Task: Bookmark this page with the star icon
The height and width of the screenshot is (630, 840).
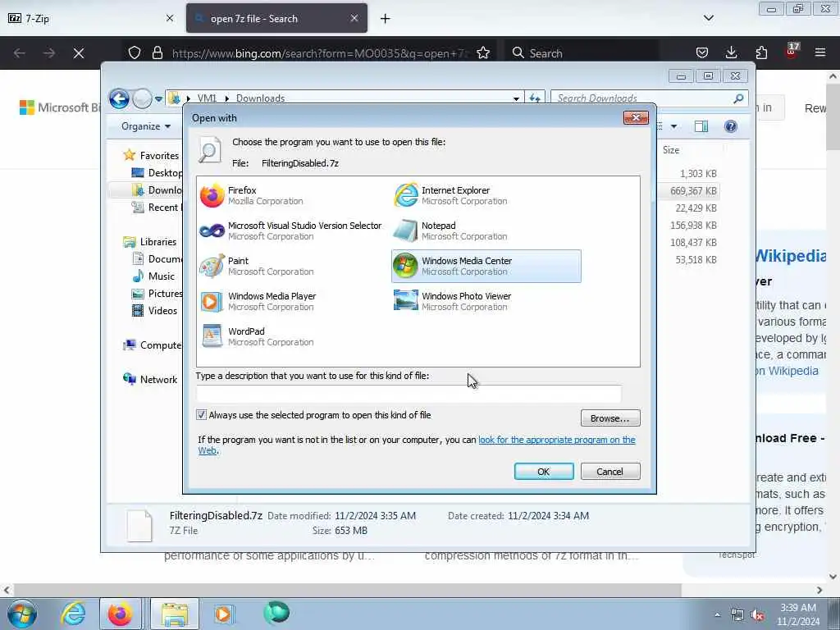Action: pos(483,52)
